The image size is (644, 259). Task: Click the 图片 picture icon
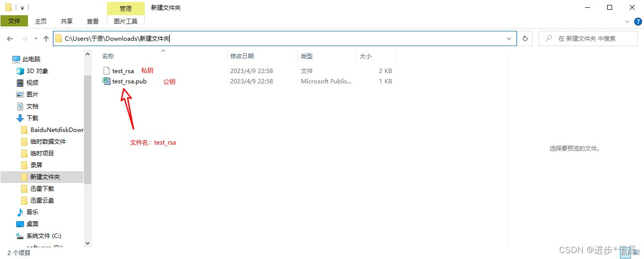(x=20, y=95)
